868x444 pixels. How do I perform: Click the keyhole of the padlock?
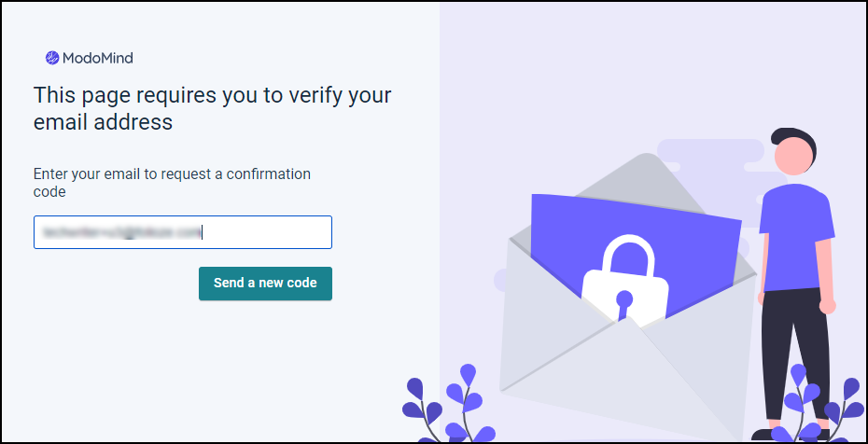pos(624,300)
